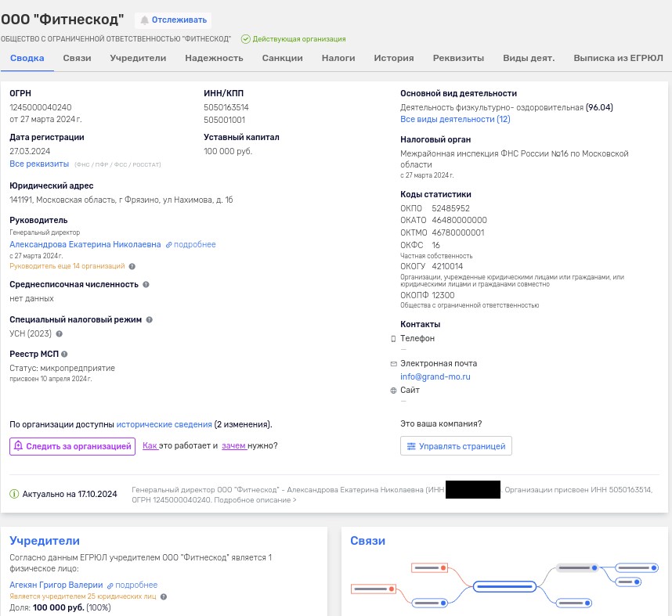This screenshot has height=616, width=672.
Task: Click the Уставный капитал value 100 000 руб.
Action: point(228,151)
